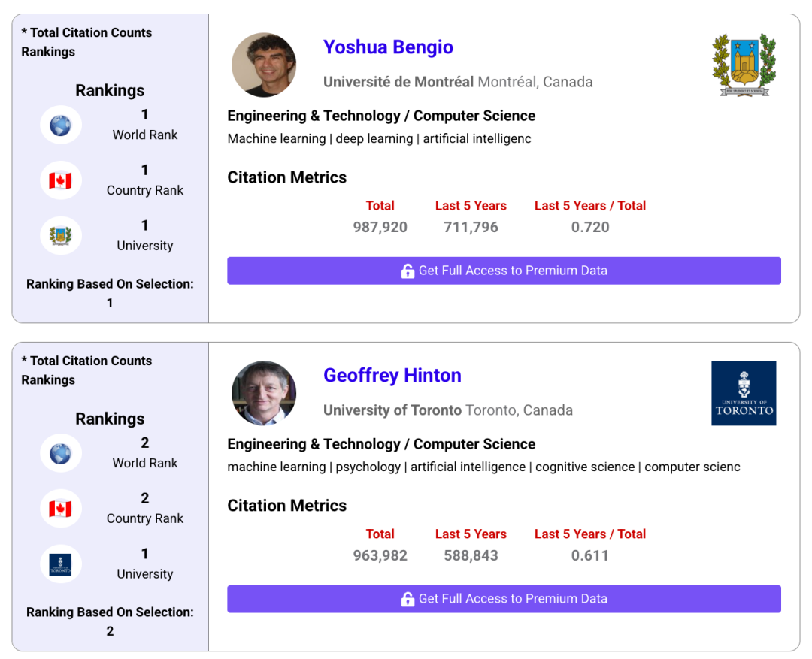Screen dimensions: 812x659
Task: Click the Université de Montréal affiliation text
Action: point(398,82)
